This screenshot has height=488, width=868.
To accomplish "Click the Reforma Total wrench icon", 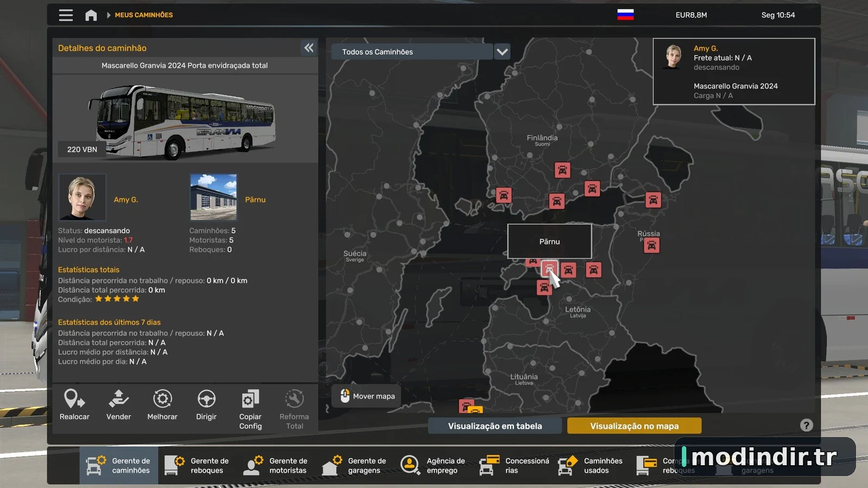I will [x=294, y=399].
